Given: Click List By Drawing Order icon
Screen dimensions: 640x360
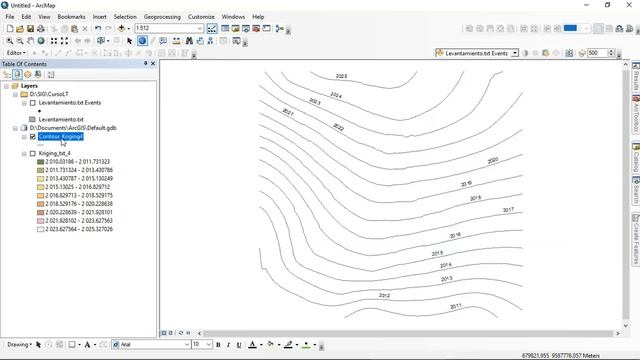Looking at the screenshot, I should (x=7, y=75).
